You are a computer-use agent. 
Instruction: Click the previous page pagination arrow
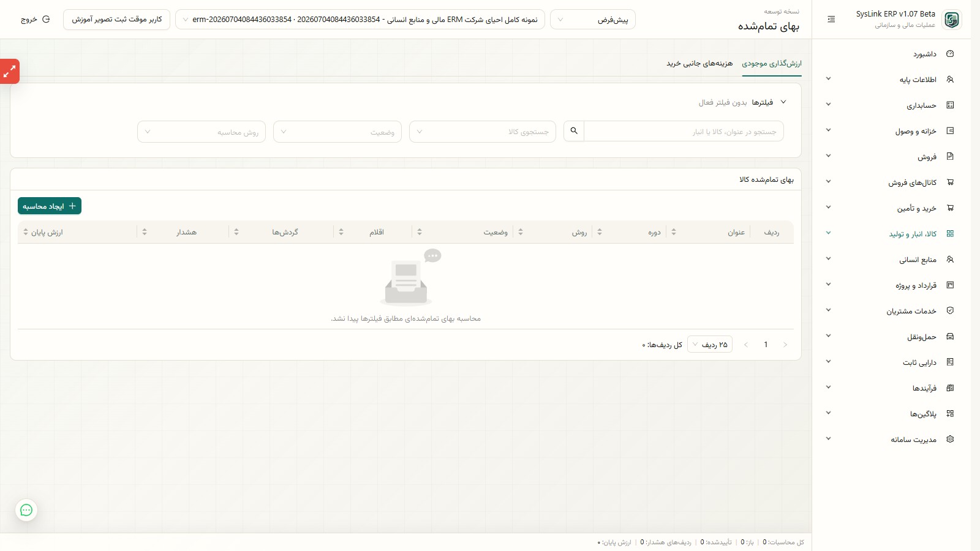coord(746,345)
